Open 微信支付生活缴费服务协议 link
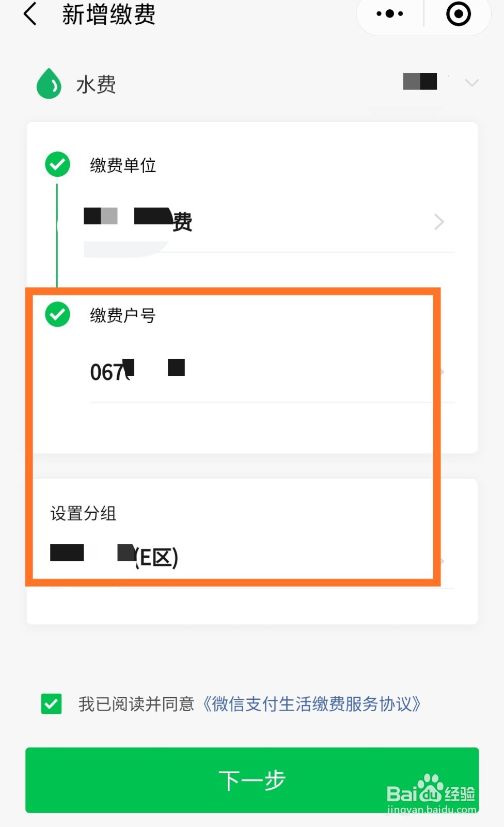This screenshot has width=504, height=827. point(311,704)
